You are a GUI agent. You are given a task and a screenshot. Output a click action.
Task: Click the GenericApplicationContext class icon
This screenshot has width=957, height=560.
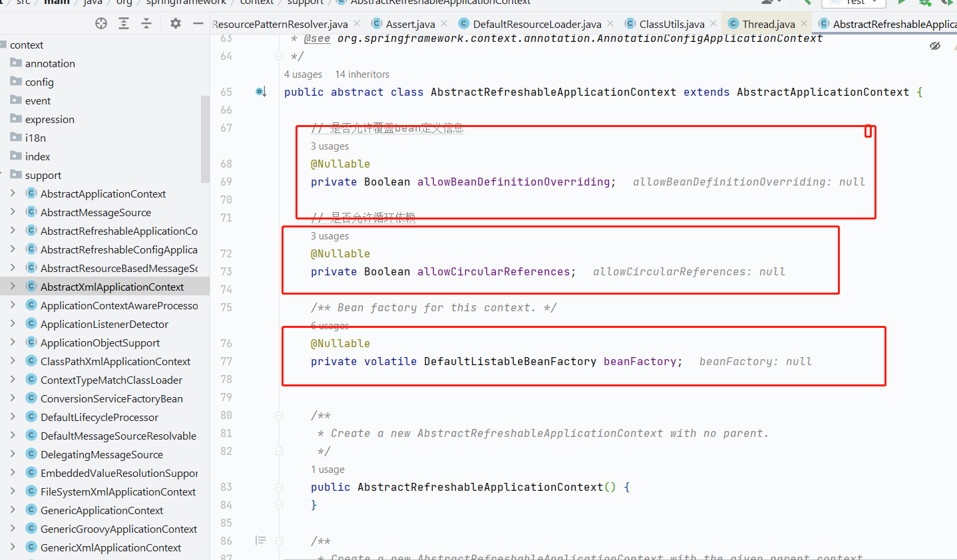(31, 510)
